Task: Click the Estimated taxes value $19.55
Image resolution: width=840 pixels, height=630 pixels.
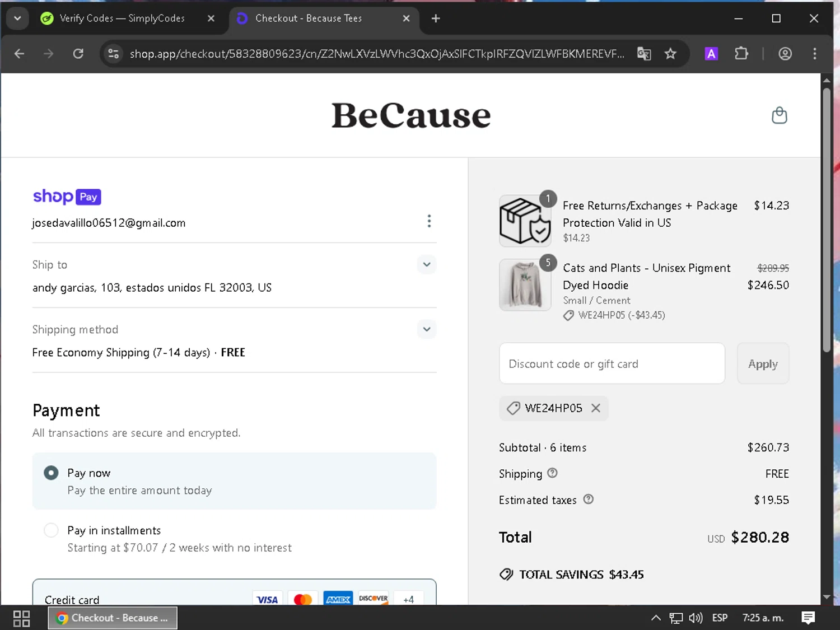Action: 771,500
